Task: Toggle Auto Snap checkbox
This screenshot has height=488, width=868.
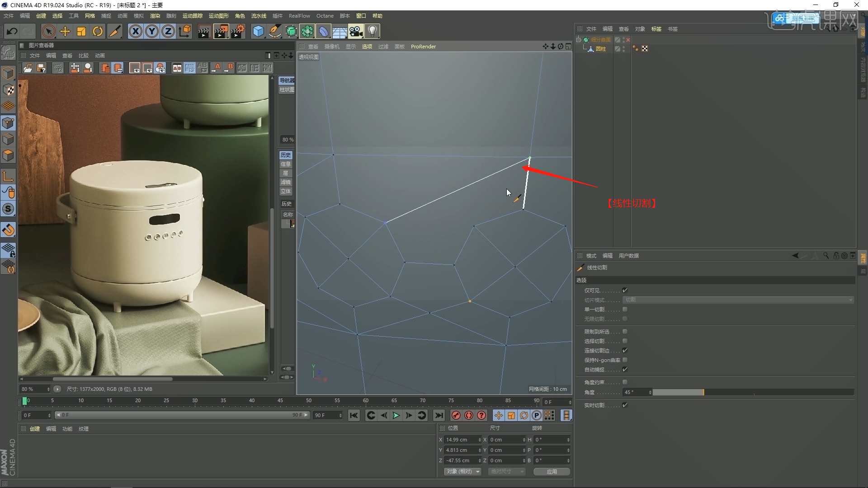Action: (x=625, y=370)
